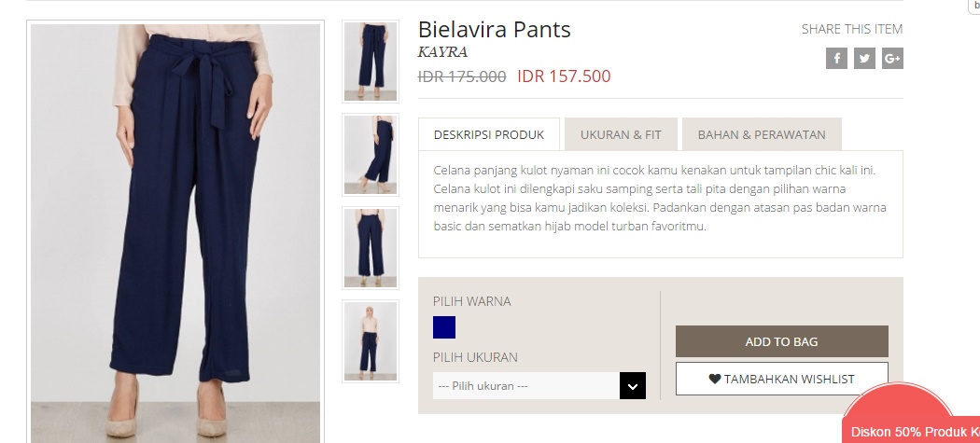View the side-view pants thumbnail
Image resolution: width=980 pixels, height=443 pixels.
(371, 154)
